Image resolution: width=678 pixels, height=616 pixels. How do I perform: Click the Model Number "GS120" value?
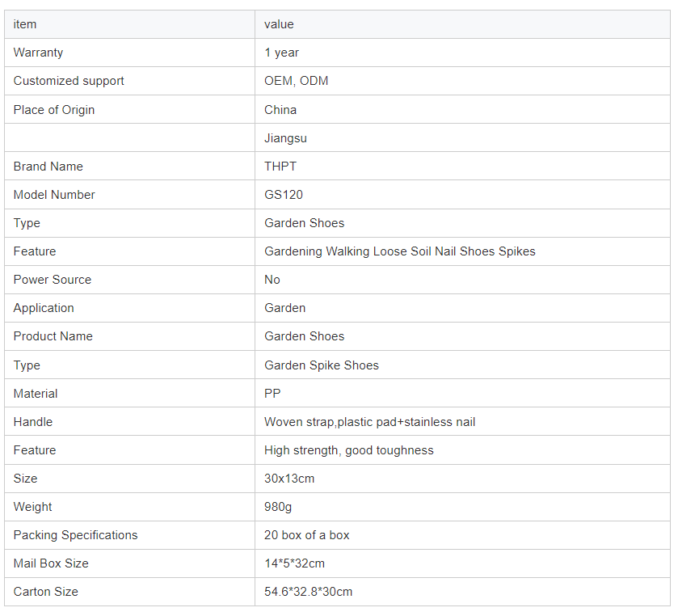click(284, 195)
